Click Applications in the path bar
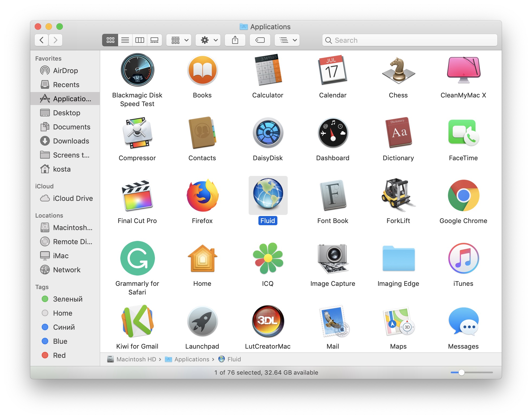This screenshot has height=419, width=532. click(x=187, y=359)
